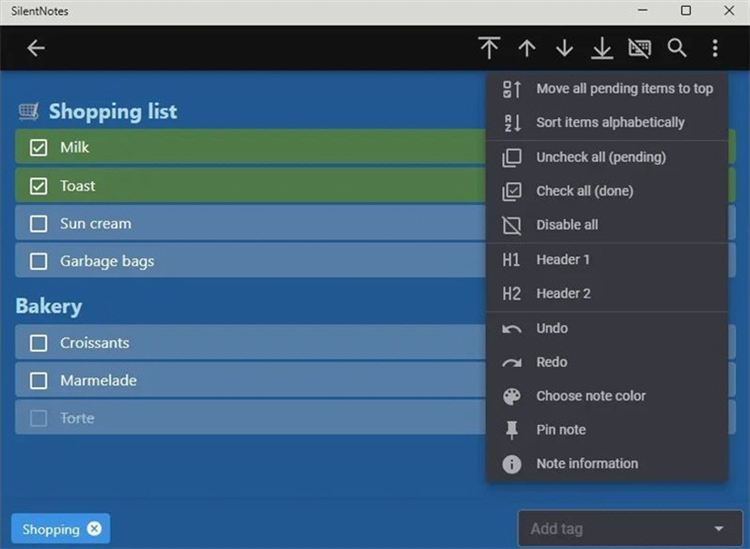Tick the Croissants checkbox
This screenshot has height=549, width=750.
pos(38,343)
